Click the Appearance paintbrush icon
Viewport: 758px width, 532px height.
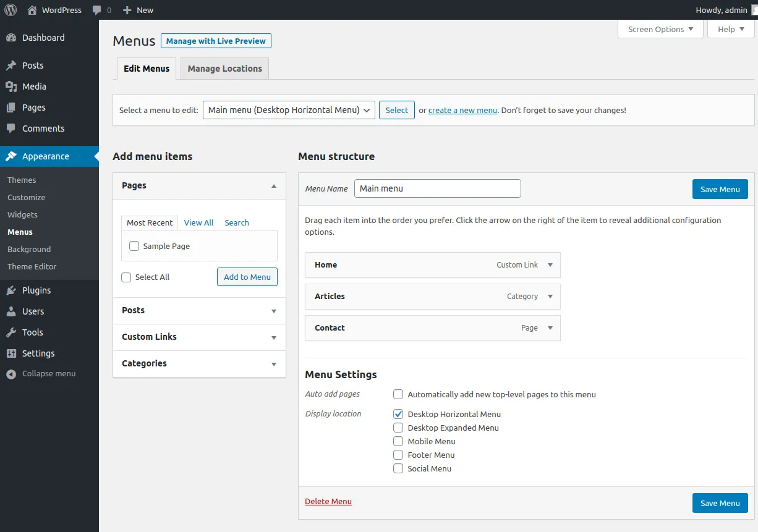[x=11, y=156]
